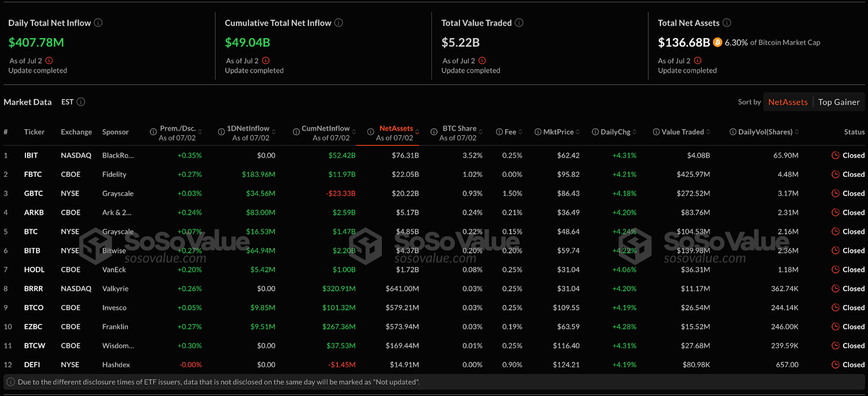Open the FBTC ticker link
The height and width of the screenshot is (396, 868).
click(x=33, y=174)
